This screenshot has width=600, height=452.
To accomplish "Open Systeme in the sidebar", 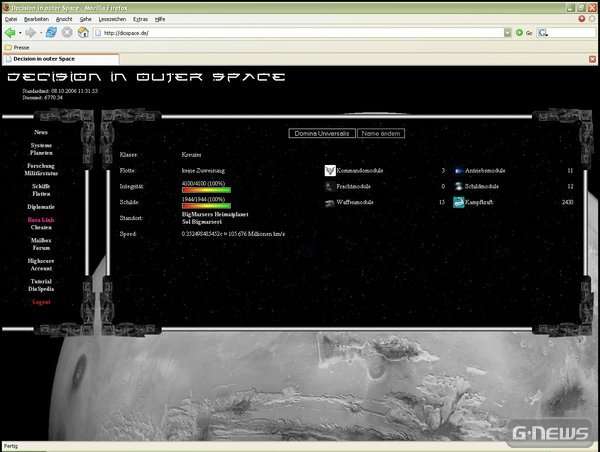I will coord(41,145).
